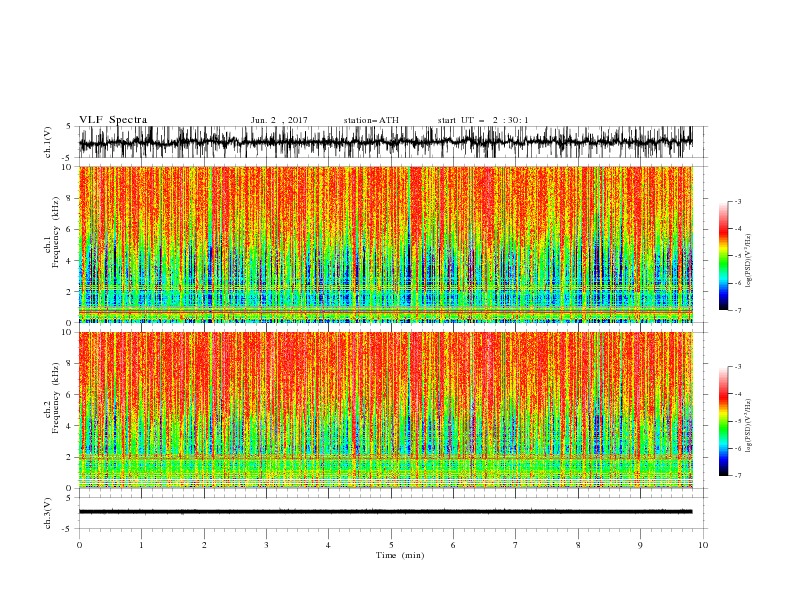Click the '-7' tick on ch.2 color bar

pos(737,476)
